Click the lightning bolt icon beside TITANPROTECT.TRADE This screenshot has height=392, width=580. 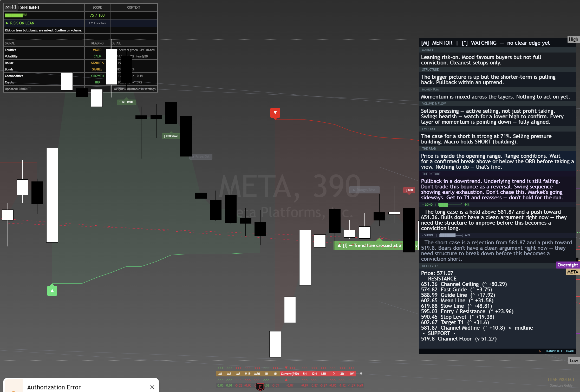point(540,351)
